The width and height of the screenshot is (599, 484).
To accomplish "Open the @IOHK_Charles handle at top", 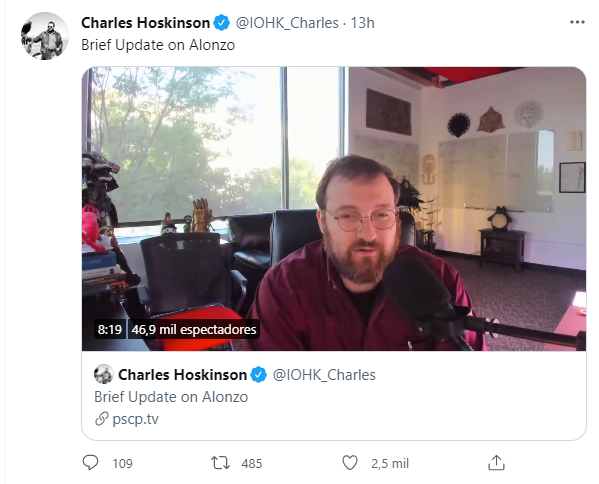I will [287, 23].
